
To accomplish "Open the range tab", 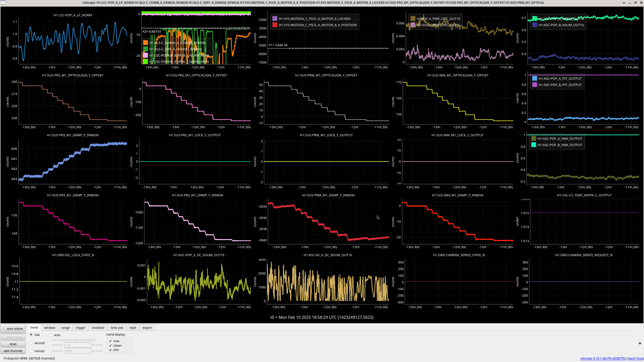I will [65, 328].
